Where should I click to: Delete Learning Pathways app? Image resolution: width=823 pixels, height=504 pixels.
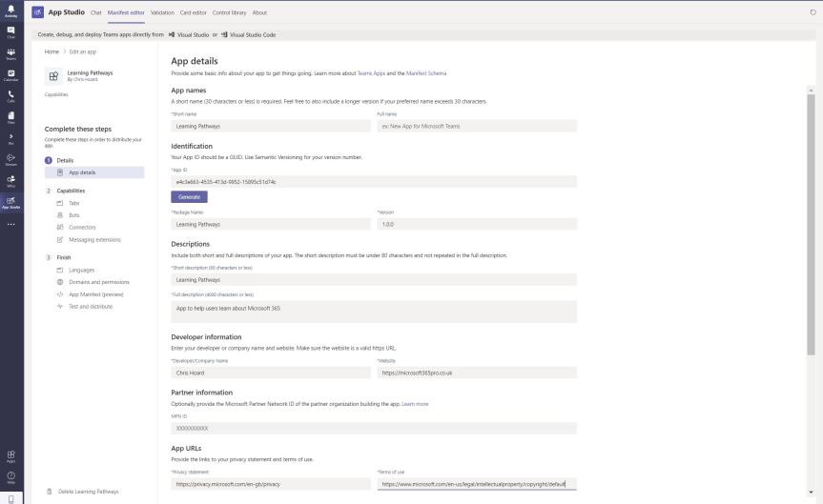point(88,492)
